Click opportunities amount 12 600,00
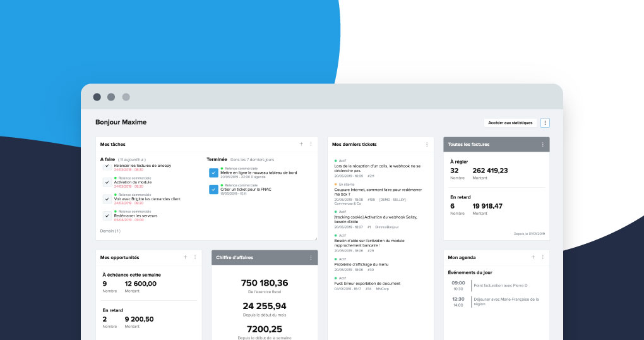 coord(140,284)
